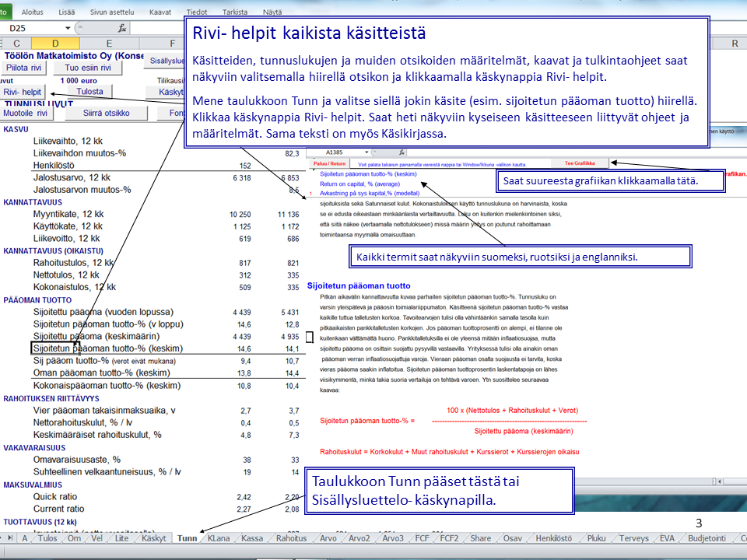Go to the Kaavat ribbon tab

(x=160, y=12)
